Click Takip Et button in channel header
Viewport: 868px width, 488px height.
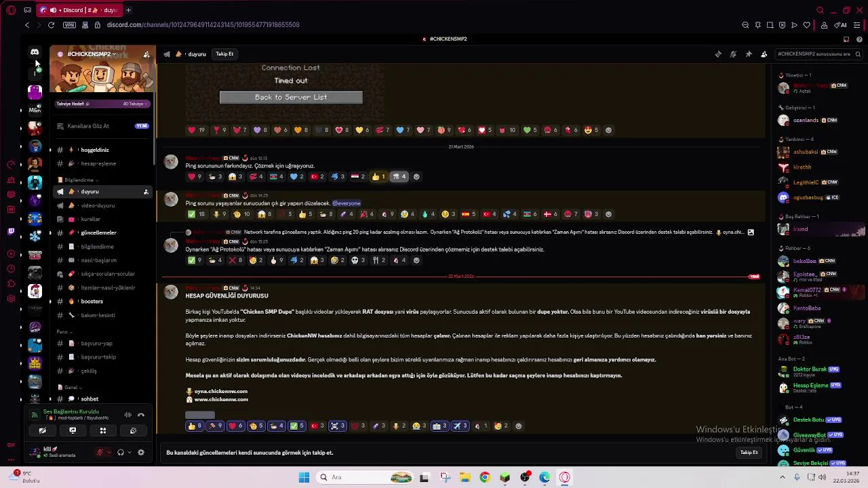224,54
